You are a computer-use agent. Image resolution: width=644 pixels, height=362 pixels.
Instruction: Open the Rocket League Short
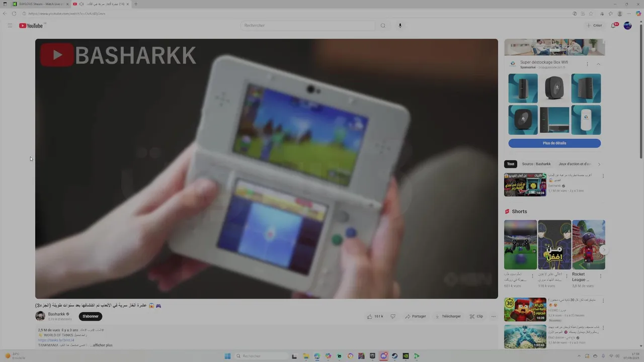589,245
